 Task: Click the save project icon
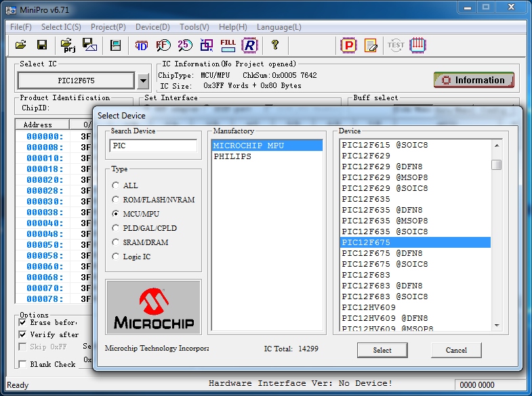click(x=89, y=45)
